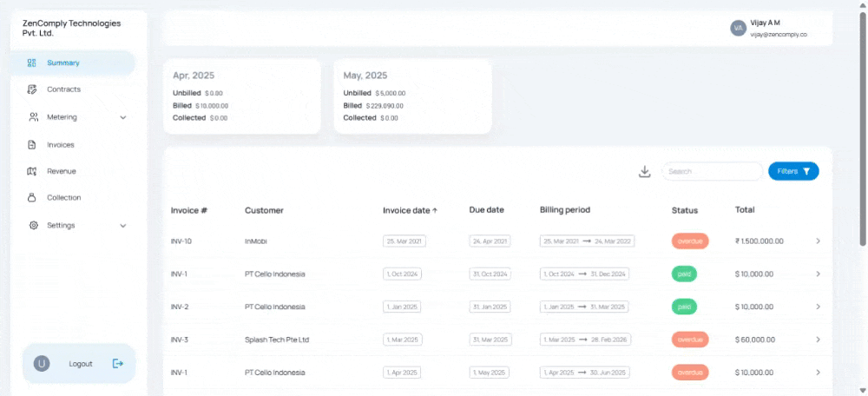
Task: Click in the Search input field
Action: tap(712, 171)
